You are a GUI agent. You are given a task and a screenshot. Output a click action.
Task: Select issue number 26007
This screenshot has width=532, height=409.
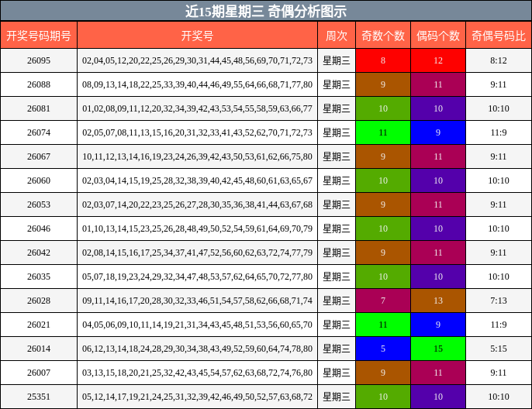click(x=39, y=373)
